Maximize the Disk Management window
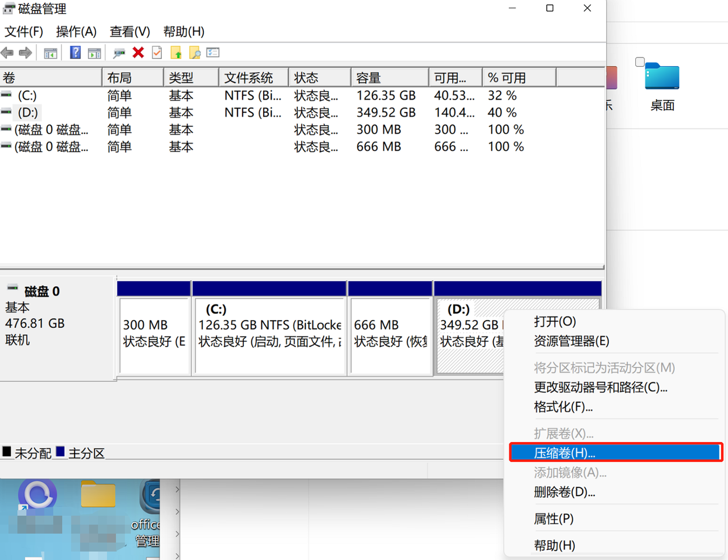 [550, 8]
